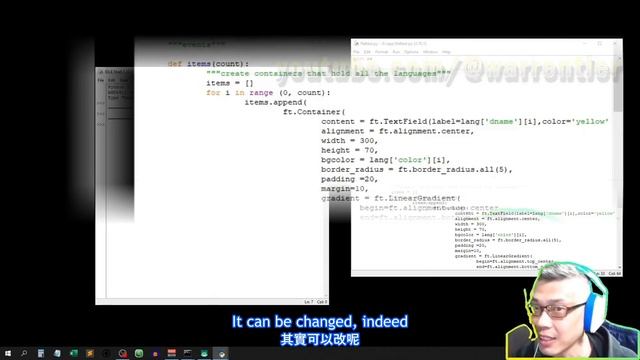The height and width of the screenshot is (360, 640).
Task: Open taskbar search magnifier
Action: point(24,353)
